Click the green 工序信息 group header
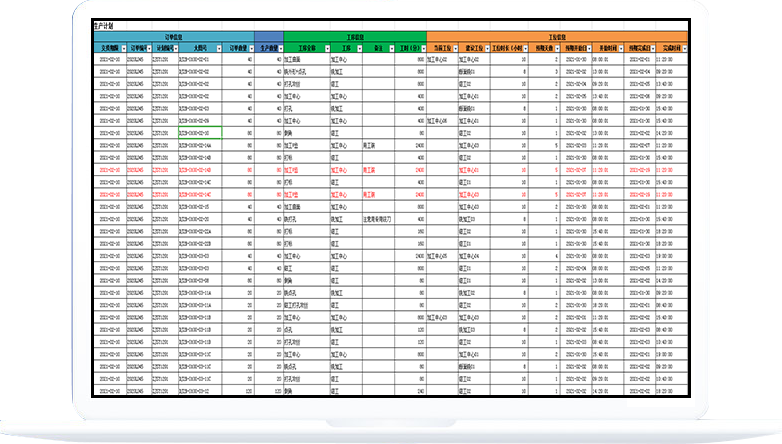The image size is (782, 444). pos(355,37)
